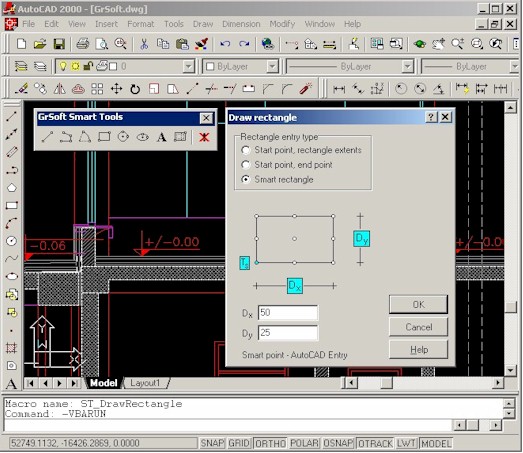Close the GrSoft Smart Tools palette

coord(206,118)
